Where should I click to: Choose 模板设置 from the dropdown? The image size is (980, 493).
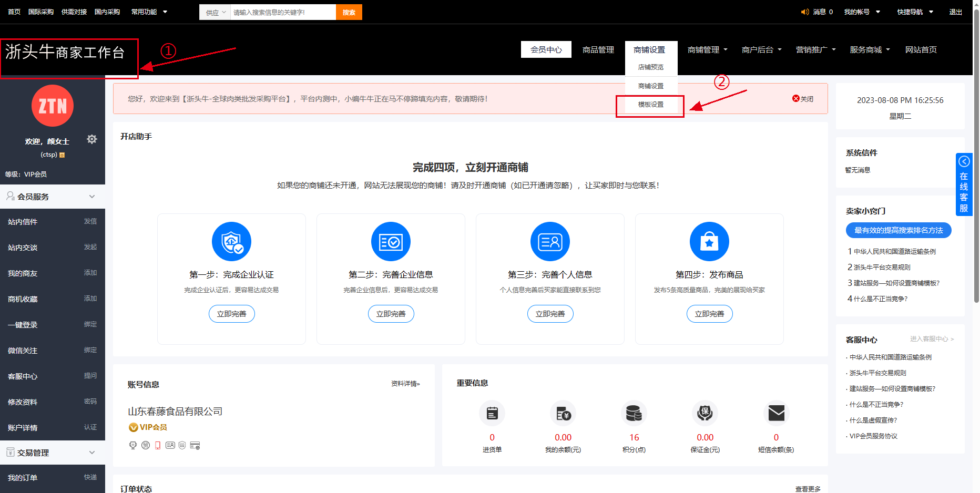pos(651,105)
